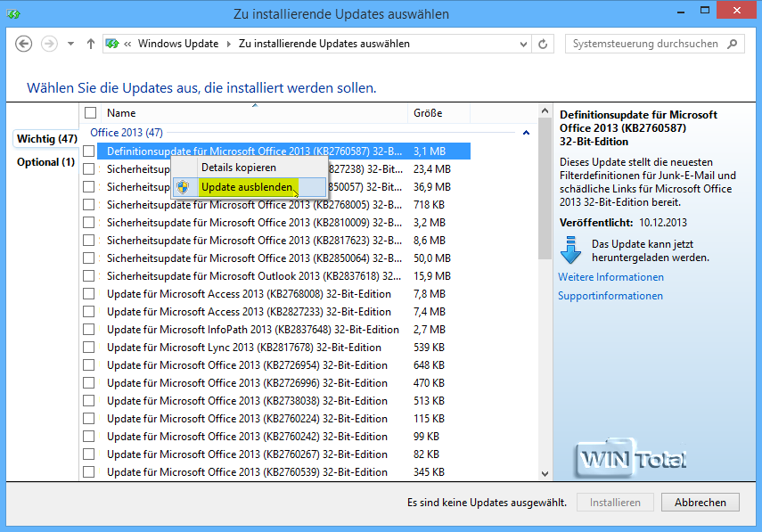
Task: Check the KB2817623 update checkbox
Action: point(88,241)
